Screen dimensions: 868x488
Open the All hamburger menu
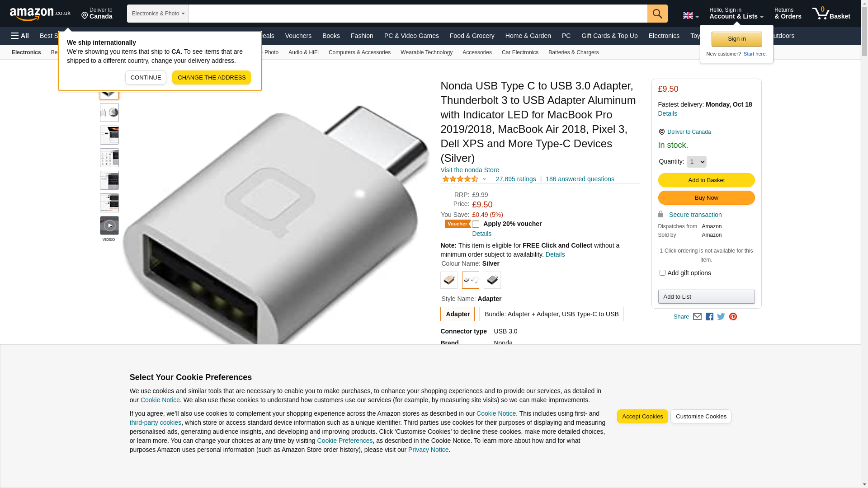pos(20,36)
